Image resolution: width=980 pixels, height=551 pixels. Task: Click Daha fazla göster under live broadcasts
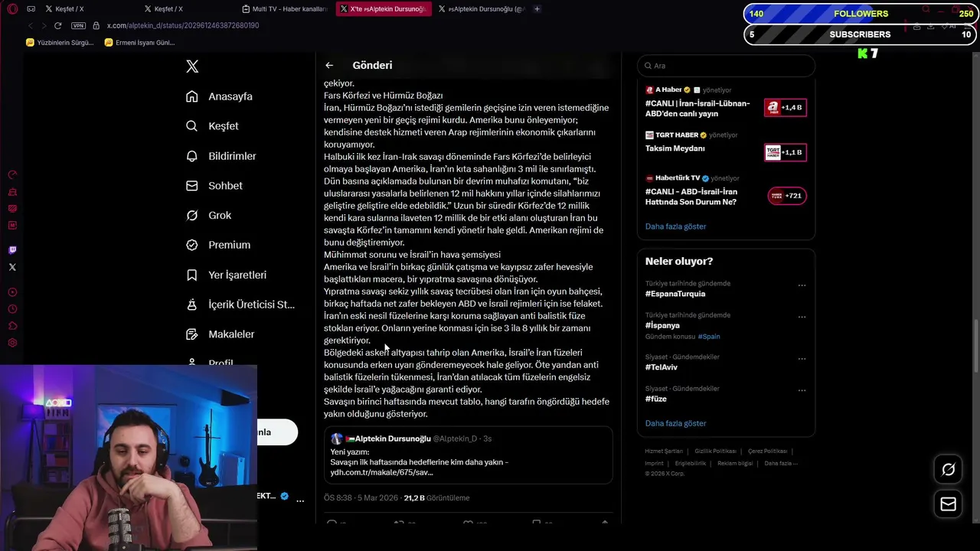pos(675,227)
